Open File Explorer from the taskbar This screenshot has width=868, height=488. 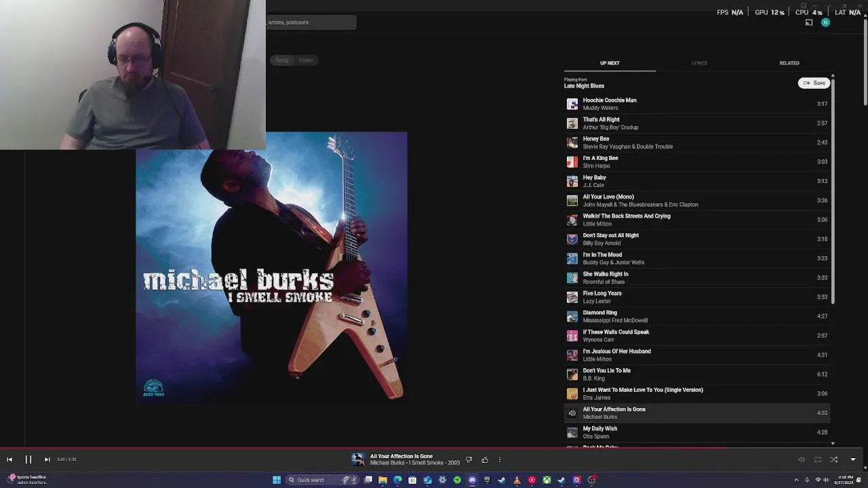(x=383, y=480)
